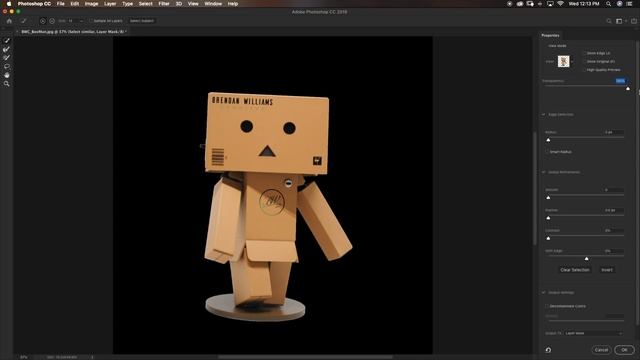Viewport: 640px width, 360px height.
Task: Click the Feather value field
Action: pyautogui.click(x=613, y=210)
